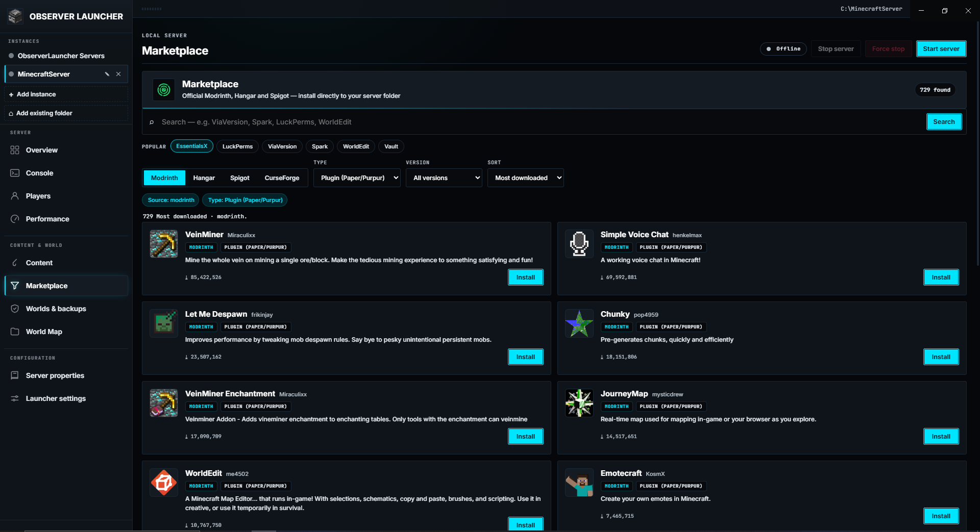The height and width of the screenshot is (532, 980).
Task: Select ObserverLauncher Servers instance
Action: coord(66,56)
